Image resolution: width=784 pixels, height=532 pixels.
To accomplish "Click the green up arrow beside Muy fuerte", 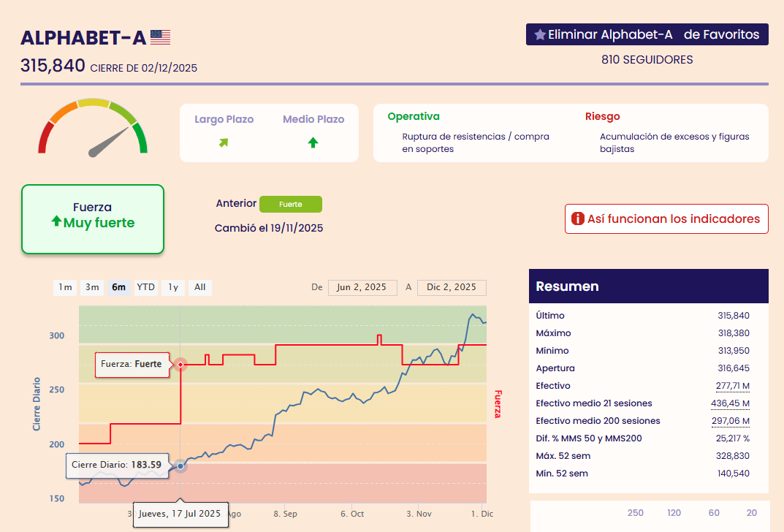I will coord(56,221).
